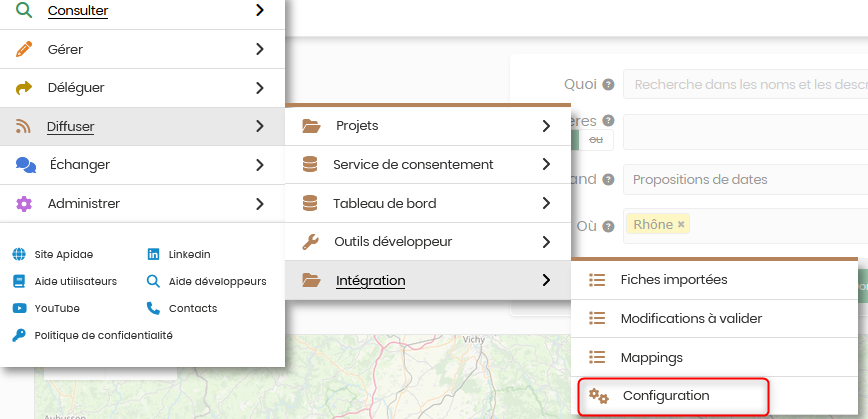Image resolution: width=868 pixels, height=419 pixels.
Task: Open the Gérer menu entry
Action: (142, 49)
